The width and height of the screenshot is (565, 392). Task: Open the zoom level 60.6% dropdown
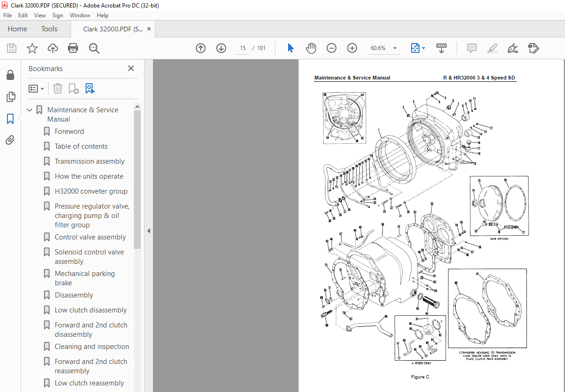tap(395, 48)
